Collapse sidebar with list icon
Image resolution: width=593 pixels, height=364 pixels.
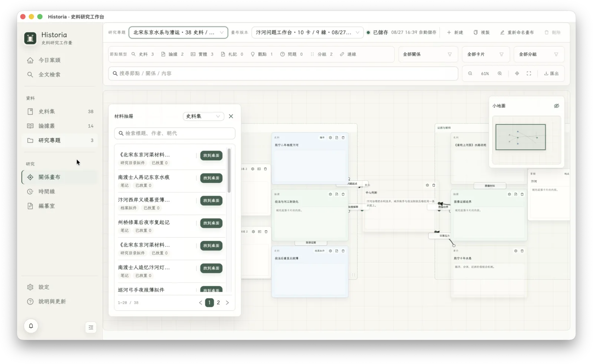[91, 327]
